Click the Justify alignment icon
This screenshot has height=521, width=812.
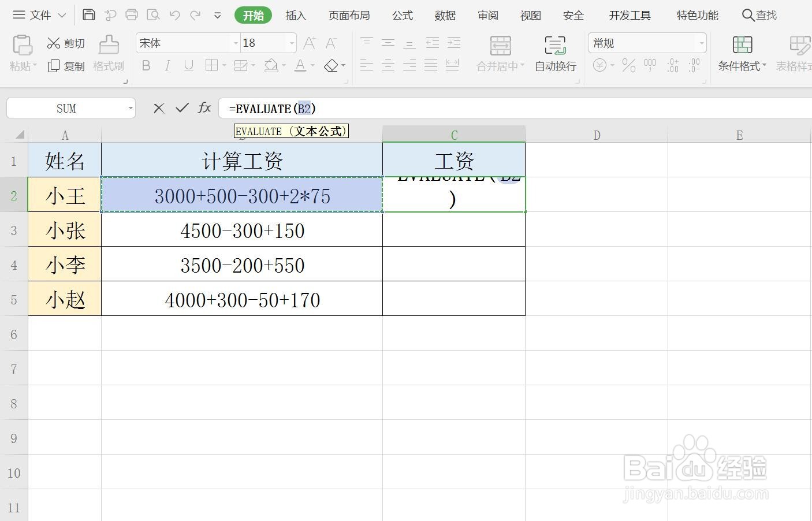coord(431,65)
